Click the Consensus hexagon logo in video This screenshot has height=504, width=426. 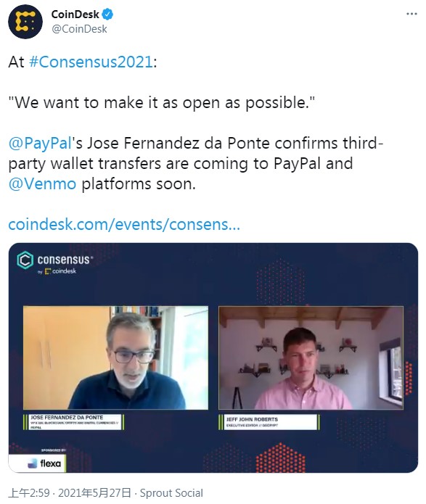[25, 260]
